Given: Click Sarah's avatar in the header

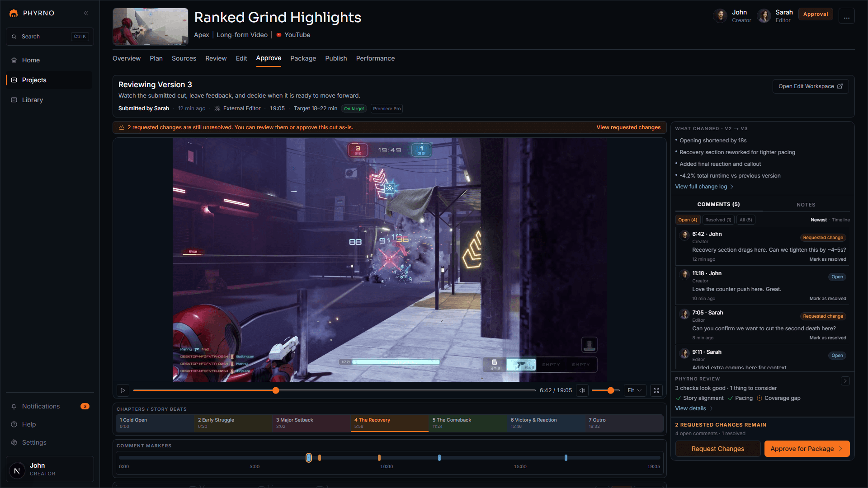Looking at the screenshot, I should (x=764, y=16).
